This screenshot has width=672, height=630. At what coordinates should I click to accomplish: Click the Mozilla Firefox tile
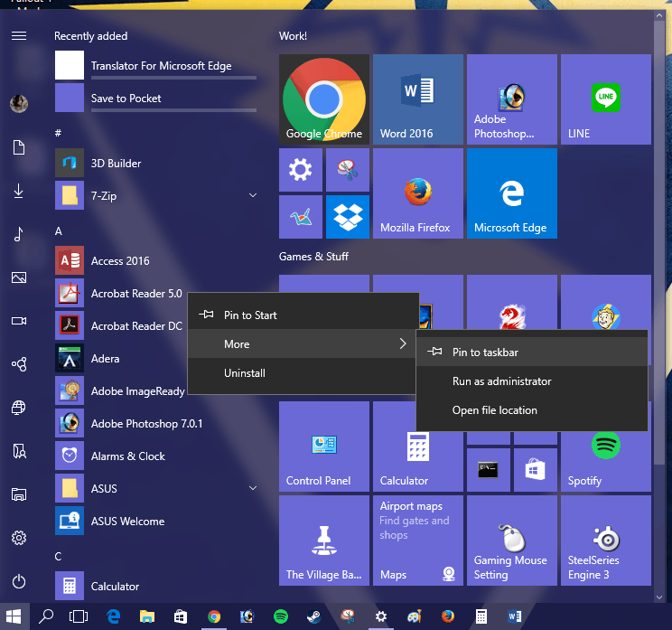point(417,193)
